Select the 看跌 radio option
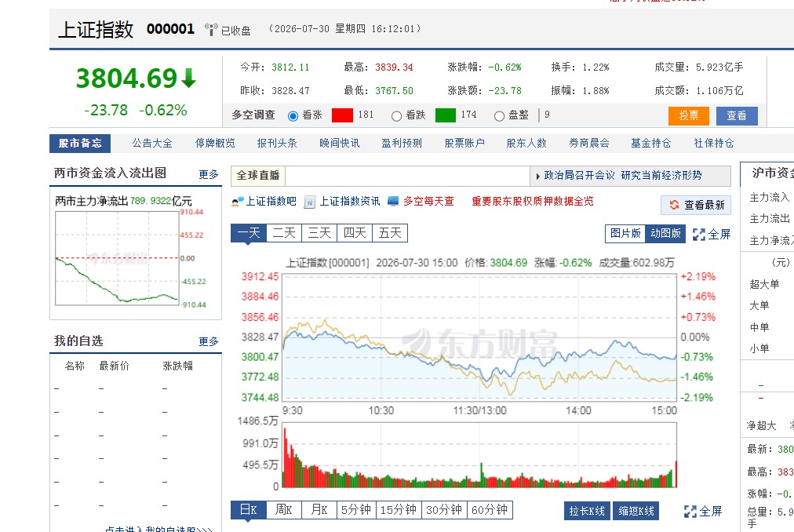Screen dimensions: 794x532 396,116
